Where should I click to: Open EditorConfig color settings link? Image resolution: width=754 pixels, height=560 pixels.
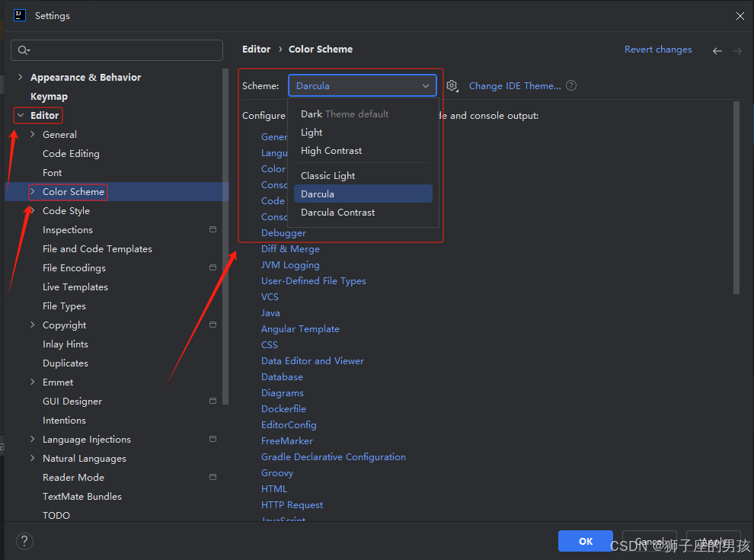(289, 425)
